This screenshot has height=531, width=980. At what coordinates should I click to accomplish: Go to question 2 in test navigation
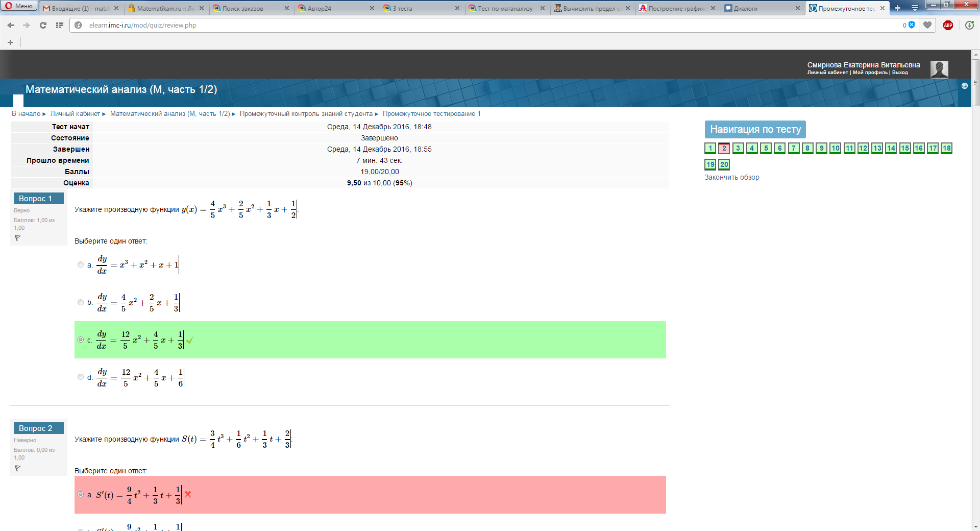coord(724,148)
